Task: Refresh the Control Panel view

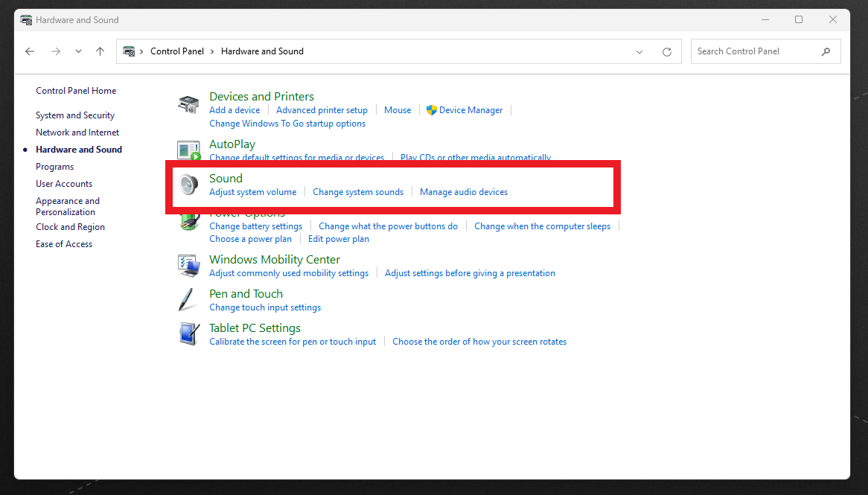Action: click(666, 52)
